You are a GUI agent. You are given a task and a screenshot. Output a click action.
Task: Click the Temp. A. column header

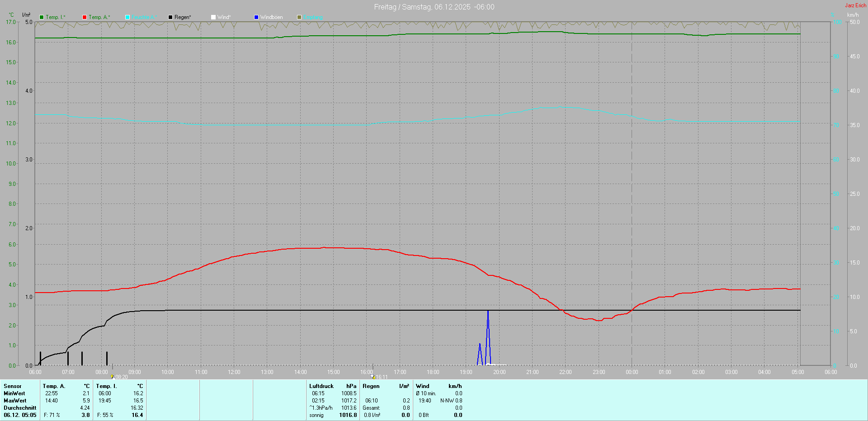tap(54, 386)
